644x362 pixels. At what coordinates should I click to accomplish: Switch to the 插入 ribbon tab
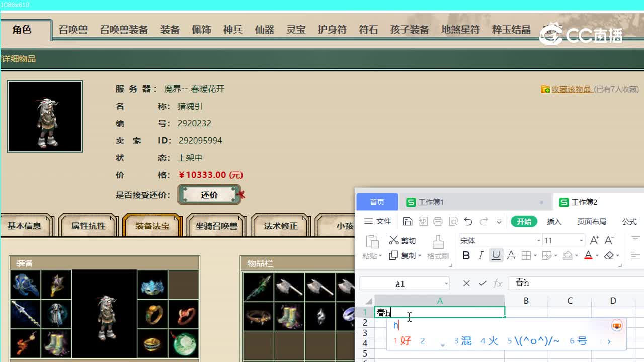(x=554, y=221)
